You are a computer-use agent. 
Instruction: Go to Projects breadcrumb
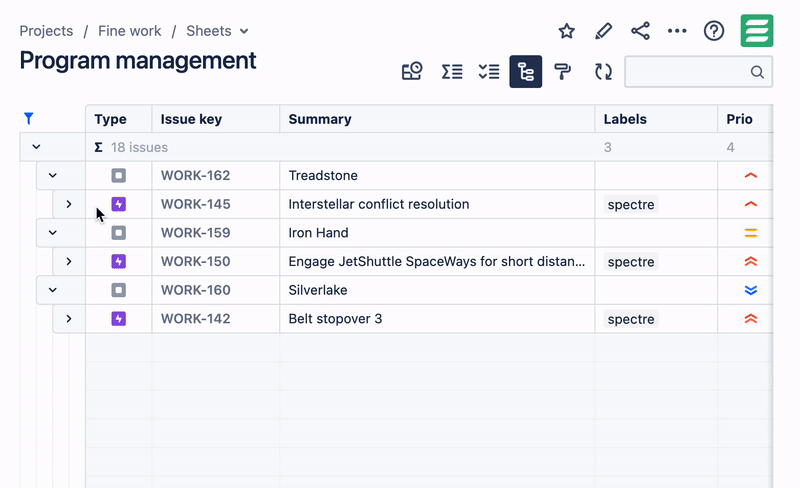tap(46, 31)
